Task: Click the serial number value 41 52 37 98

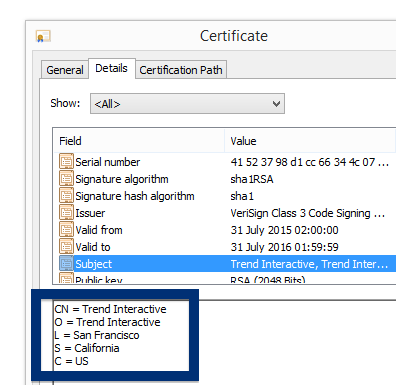Action: click(309, 162)
